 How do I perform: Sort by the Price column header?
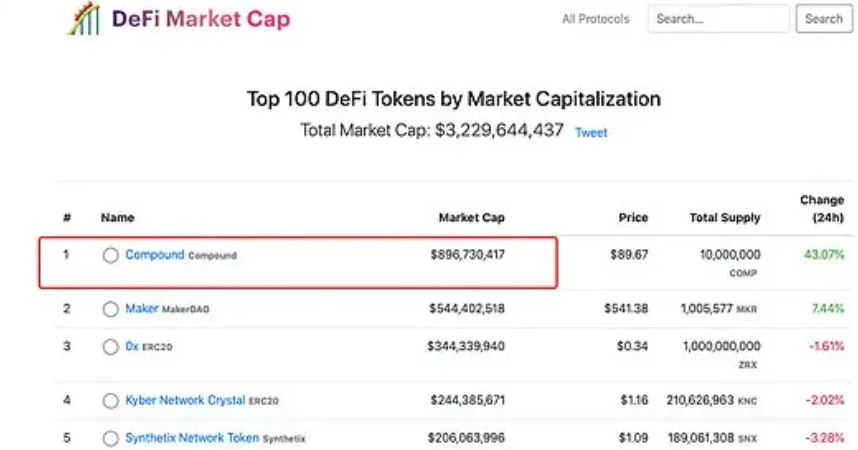coord(633,218)
